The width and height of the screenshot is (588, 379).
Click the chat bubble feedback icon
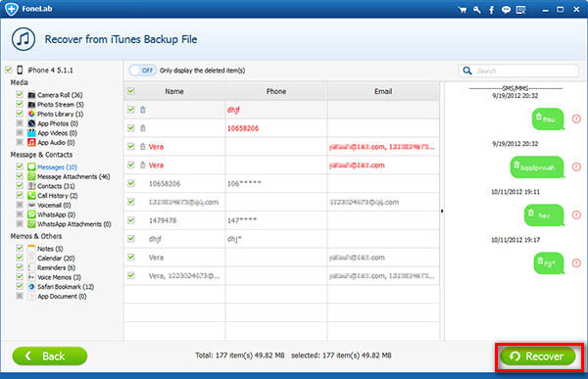[506, 10]
